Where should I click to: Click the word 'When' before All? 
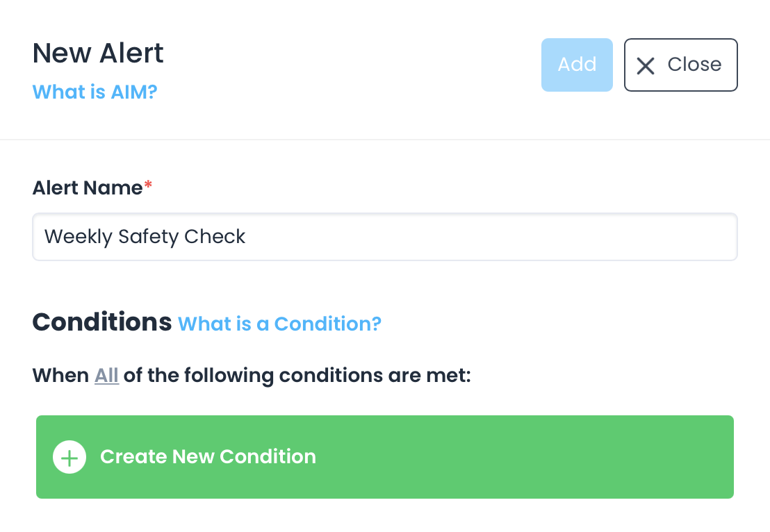pyautogui.click(x=61, y=376)
